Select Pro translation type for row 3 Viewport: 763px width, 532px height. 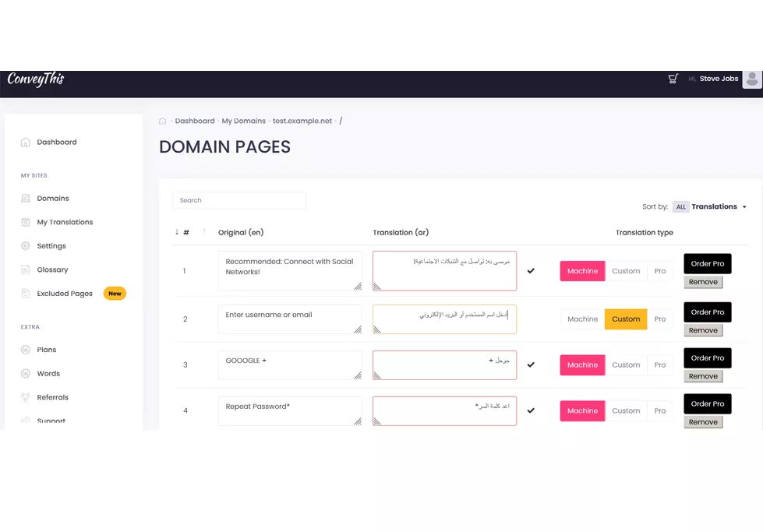pyautogui.click(x=660, y=365)
